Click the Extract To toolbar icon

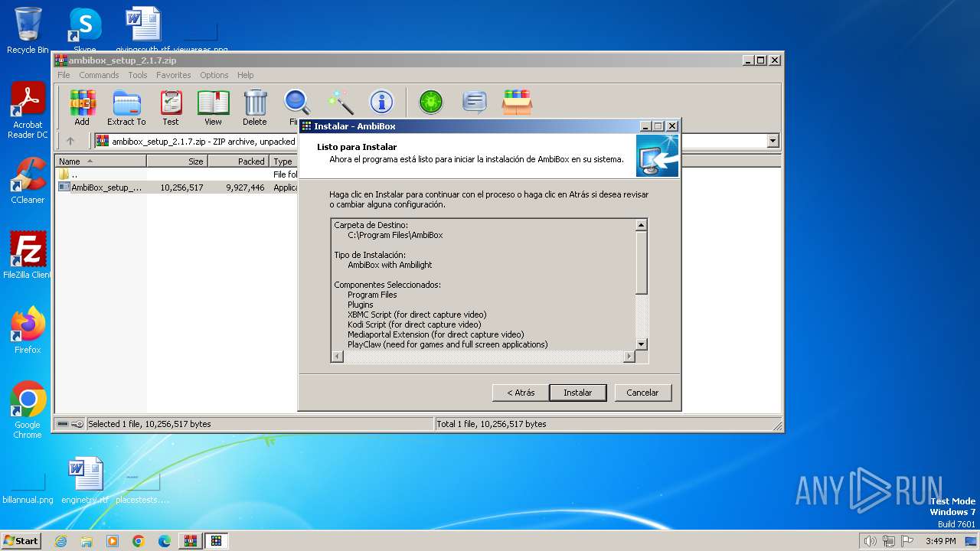click(126, 107)
